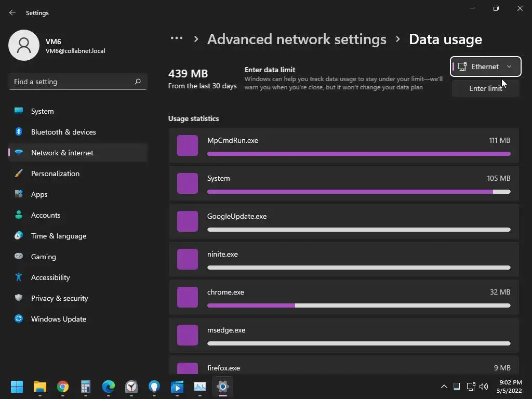532x399 pixels.
Task: Select Network & internet in sidebar
Action: (62, 153)
